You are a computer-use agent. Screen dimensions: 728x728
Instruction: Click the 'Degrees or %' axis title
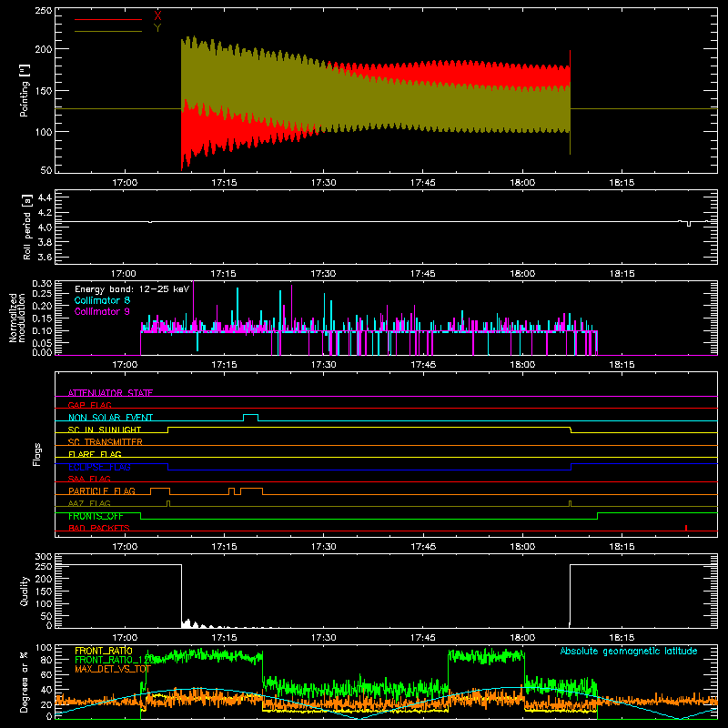pos(25,682)
